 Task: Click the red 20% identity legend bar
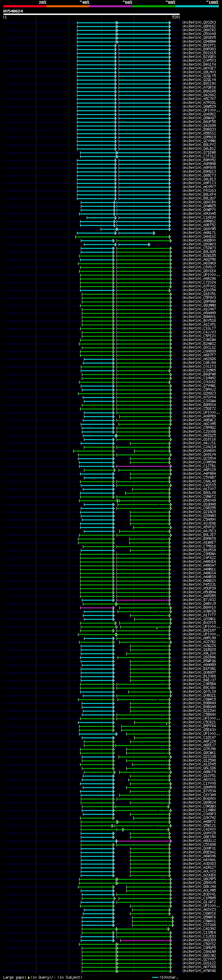coord(25,7)
